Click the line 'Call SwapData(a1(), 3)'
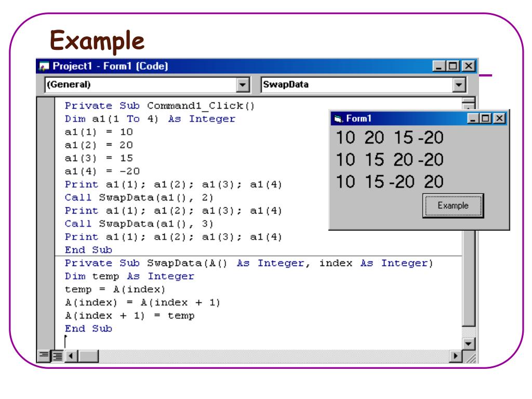This screenshot has height=399, width=532. pos(139,224)
